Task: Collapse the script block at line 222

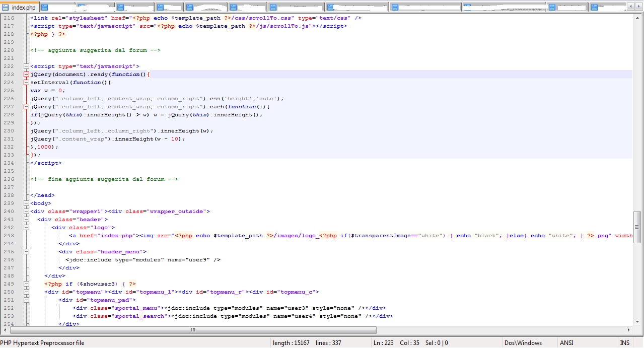Action: 26,66
